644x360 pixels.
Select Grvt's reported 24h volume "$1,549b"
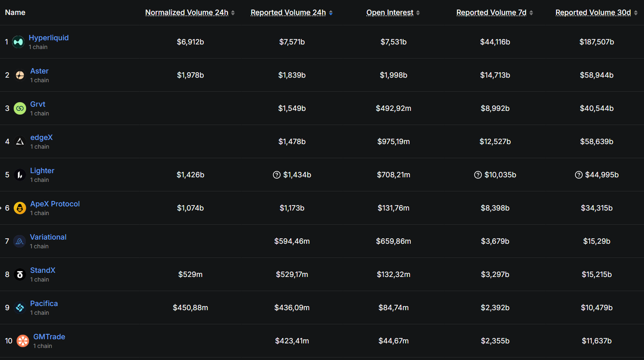tap(292, 108)
